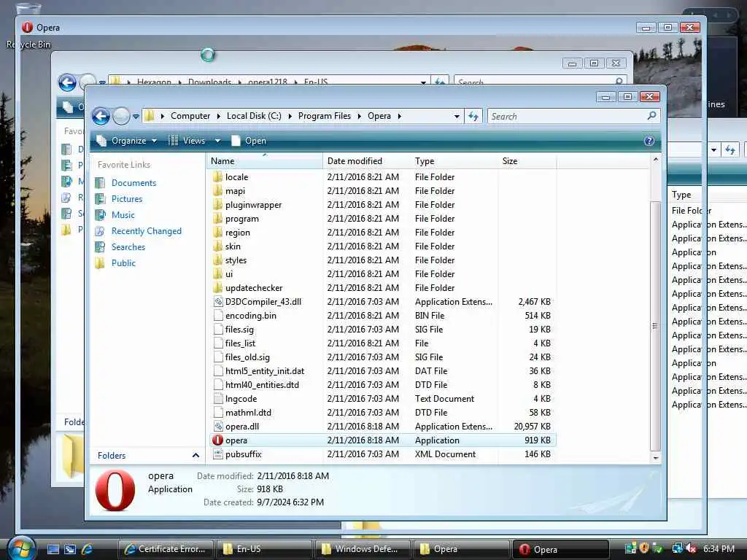
Task: Click Show Desktop quick launch icon
Action: click(x=53, y=549)
